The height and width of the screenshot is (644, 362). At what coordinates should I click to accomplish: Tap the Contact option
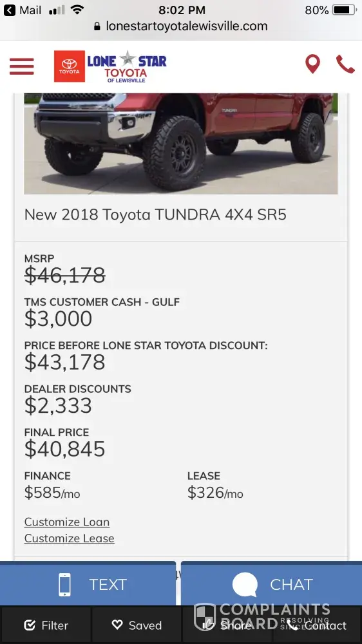tap(317, 625)
